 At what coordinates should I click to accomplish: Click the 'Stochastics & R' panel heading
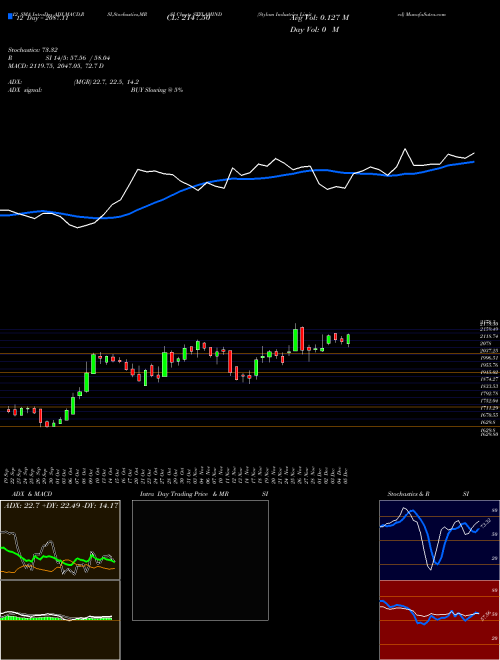pyautogui.click(x=408, y=494)
